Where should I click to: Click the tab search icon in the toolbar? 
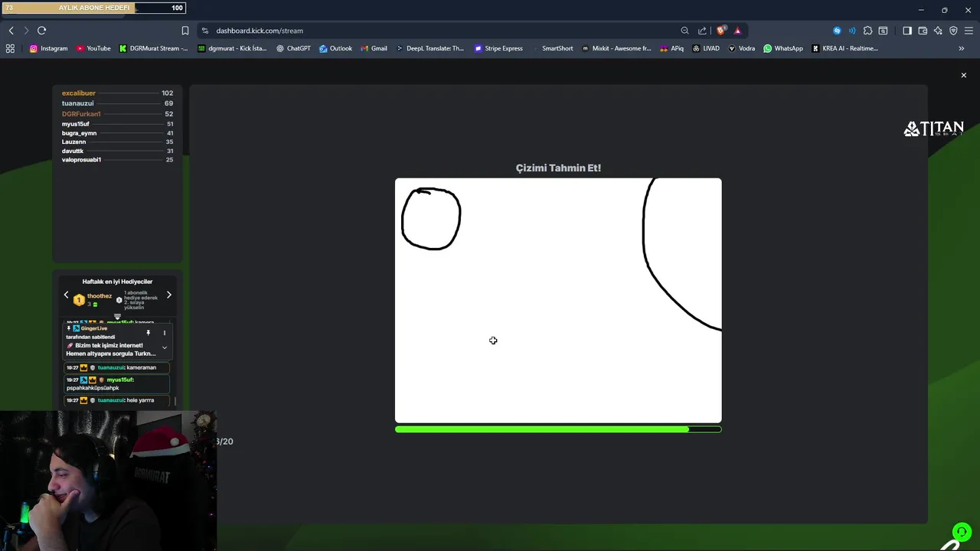[883, 31]
